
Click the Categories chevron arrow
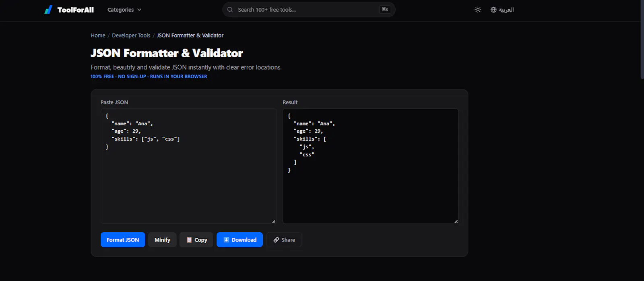139,10
